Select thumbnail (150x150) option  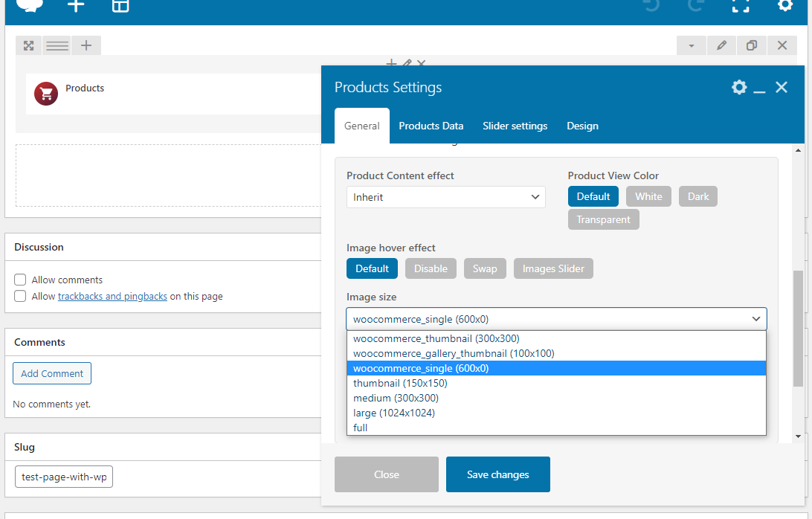click(556, 383)
